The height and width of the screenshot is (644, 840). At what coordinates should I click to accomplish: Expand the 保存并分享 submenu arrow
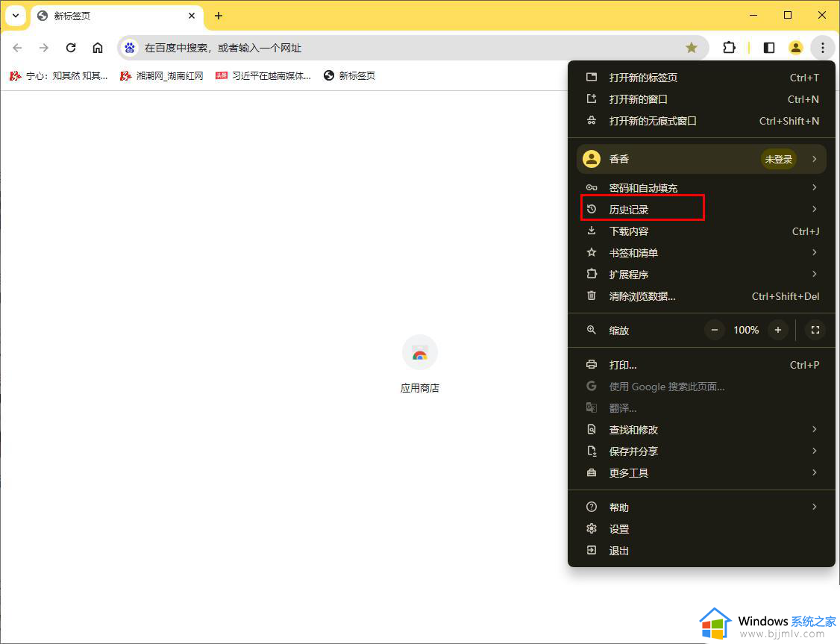point(815,451)
